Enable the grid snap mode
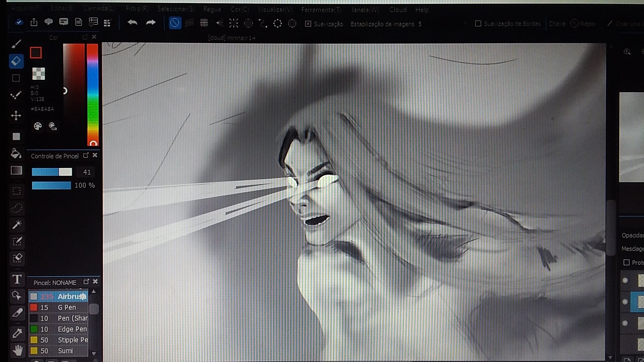Viewport: 644px width, 362px height. click(x=204, y=23)
